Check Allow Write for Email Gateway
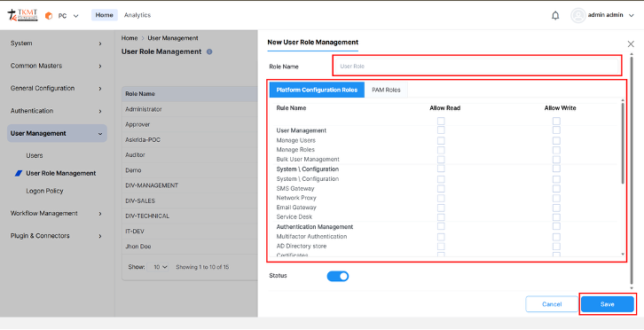 click(x=556, y=208)
